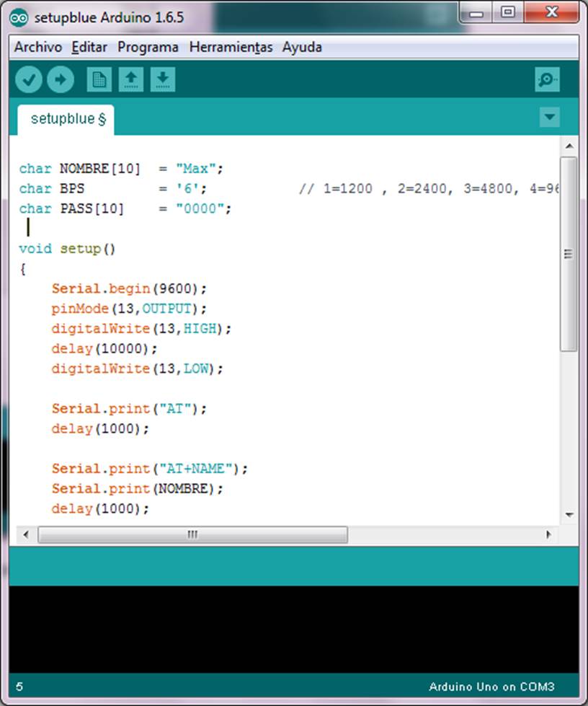This screenshot has width=588, height=706.
Task: Close the Arduino window
Action: pos(552,12)
